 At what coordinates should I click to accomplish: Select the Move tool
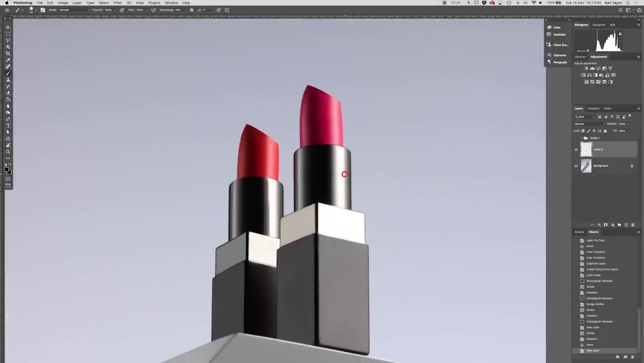[x=8, y=27]
